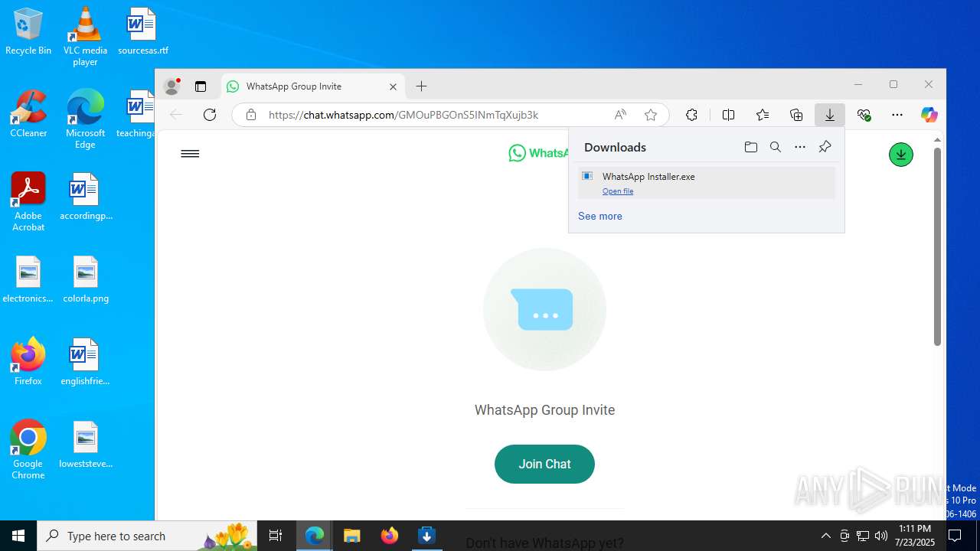This screenshot has width=980, height=551.
Task: Open Firefox from the taskbar
Action: click(x=389, y=536)
